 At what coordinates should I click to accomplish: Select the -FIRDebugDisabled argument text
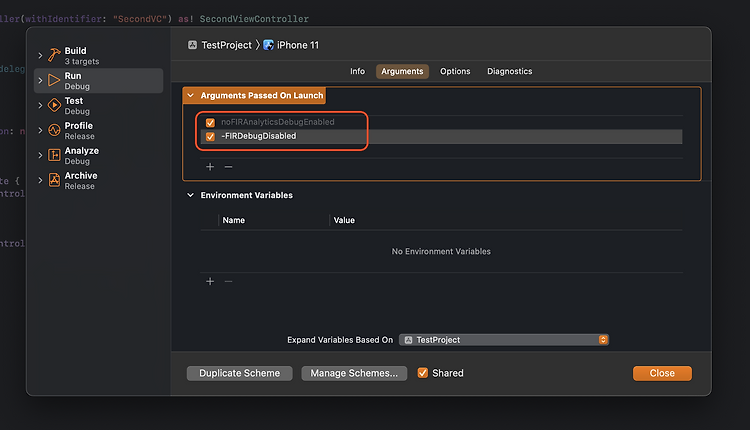tap(259, 136)
